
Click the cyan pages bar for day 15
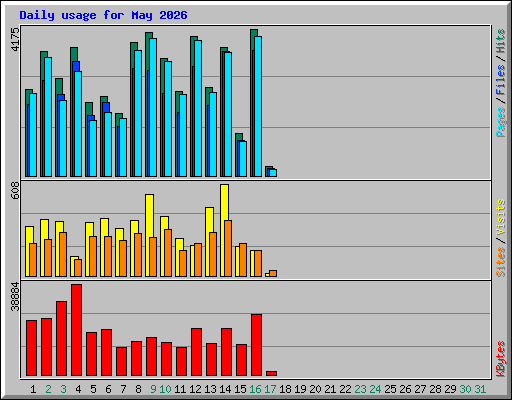pos(243,159)
